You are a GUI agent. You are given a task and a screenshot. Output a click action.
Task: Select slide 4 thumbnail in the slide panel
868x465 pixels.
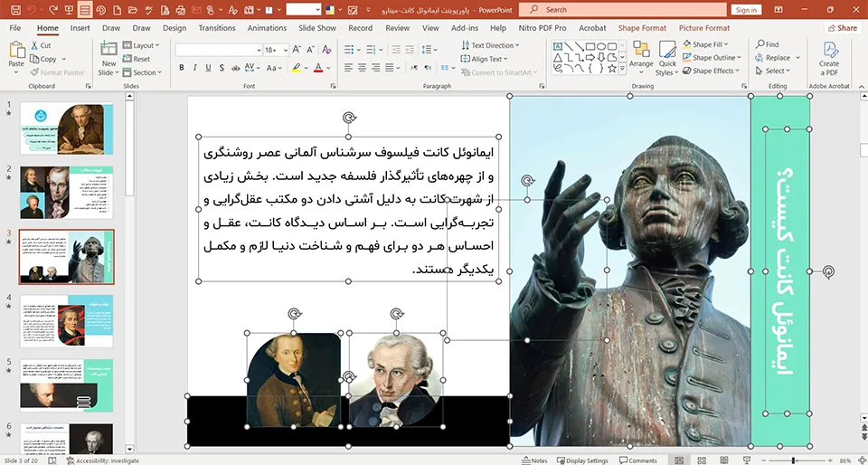click(66, 321)
